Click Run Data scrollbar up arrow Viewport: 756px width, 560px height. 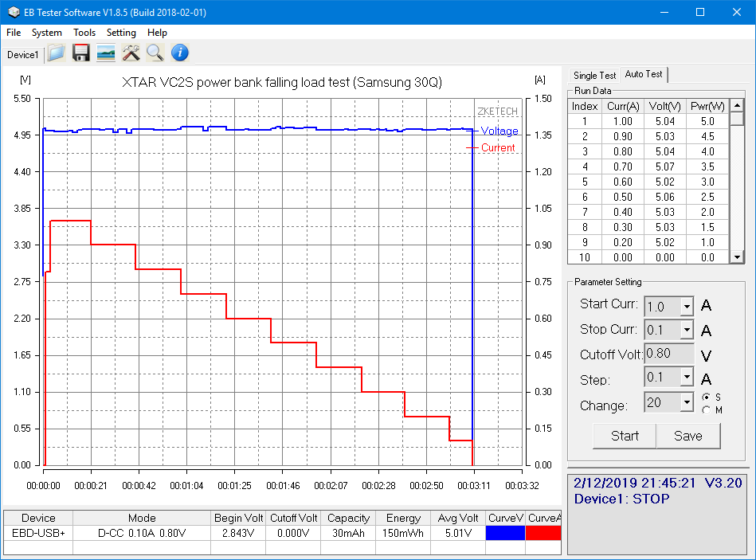737,105
